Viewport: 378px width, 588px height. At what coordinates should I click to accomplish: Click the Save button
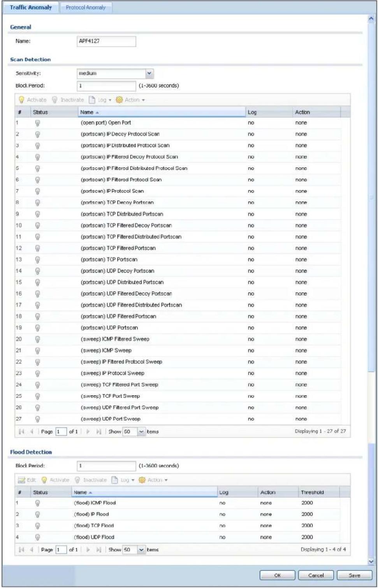pyautogui.click(x=354, y=576)
